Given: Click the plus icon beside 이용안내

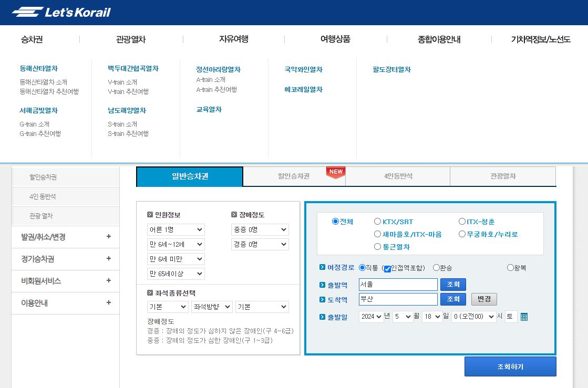Looking at the screenshot, I should tap(108, 302).
